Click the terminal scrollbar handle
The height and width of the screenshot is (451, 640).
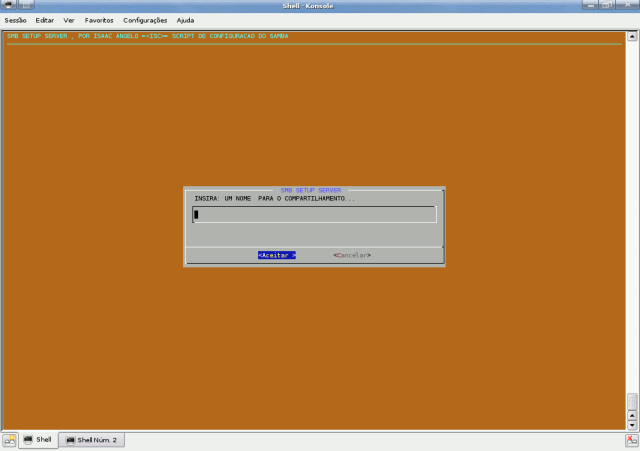coord(631,400)
